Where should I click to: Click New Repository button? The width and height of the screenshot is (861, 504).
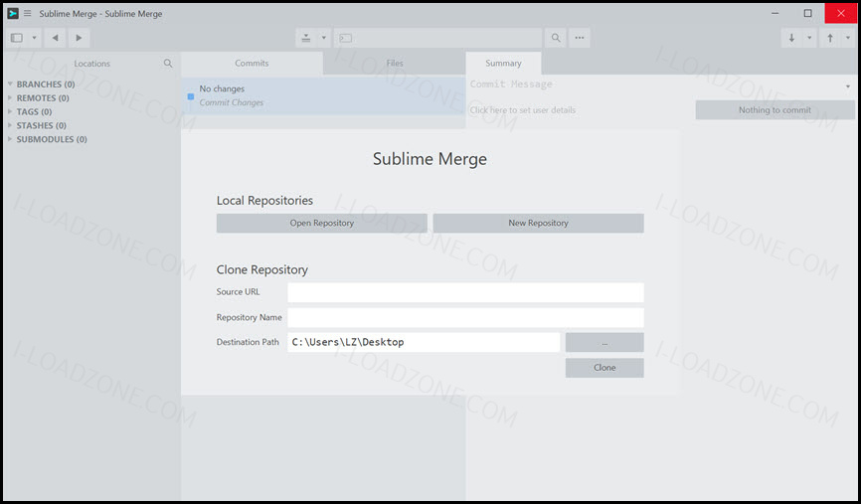click(x=538, y=223)
